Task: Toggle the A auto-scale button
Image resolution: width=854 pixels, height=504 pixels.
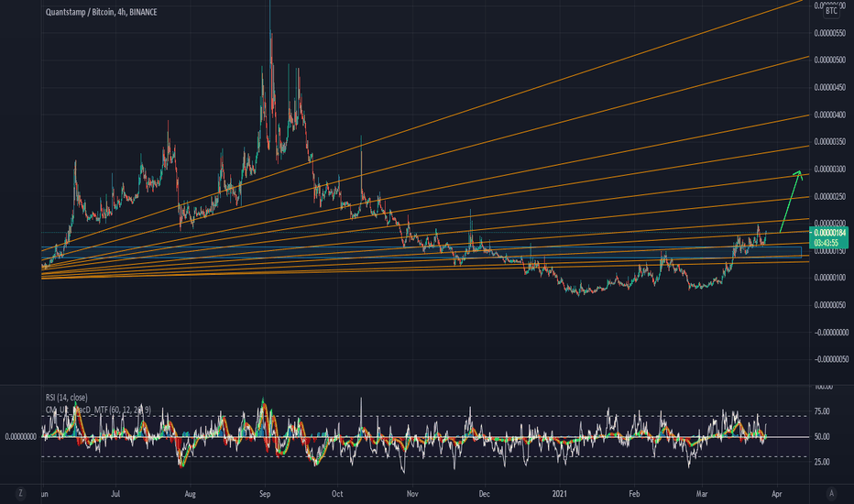Action: coord(831,494)
